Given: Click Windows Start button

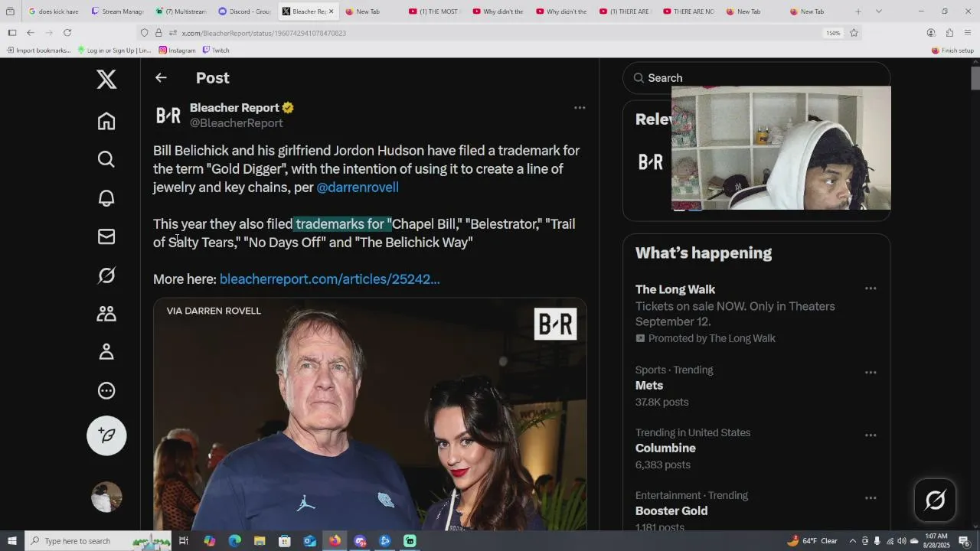Looking at the screenshot, I should pyautogui.click(x=11, y=541).
